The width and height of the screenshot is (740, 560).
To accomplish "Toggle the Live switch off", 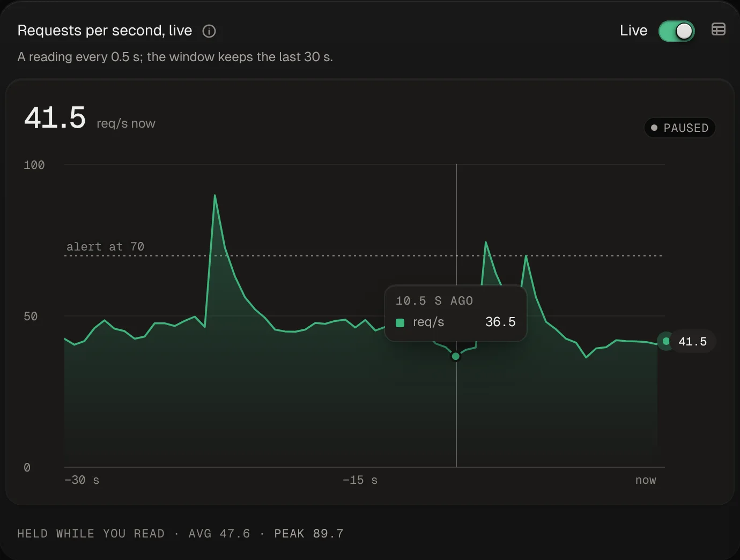I will (677, 31).
